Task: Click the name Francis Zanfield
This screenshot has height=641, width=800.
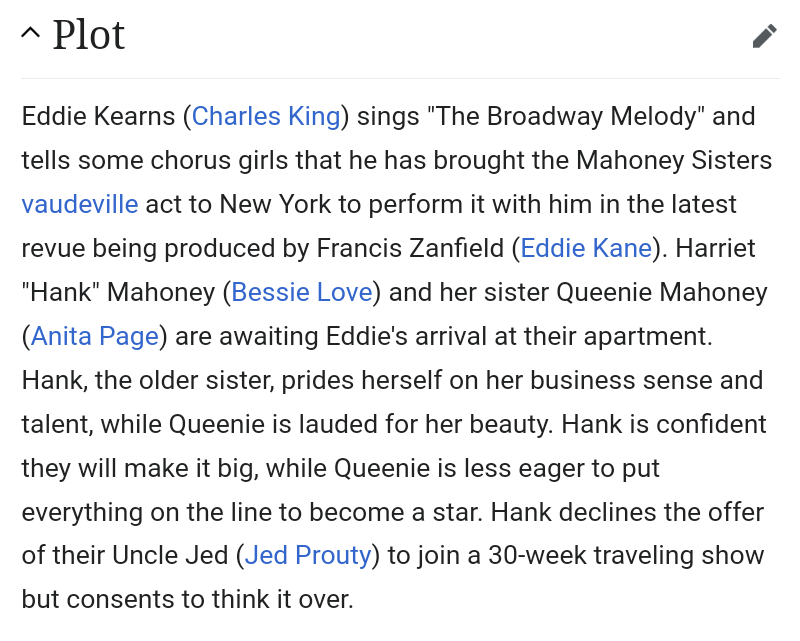Action: pos(414,248)
